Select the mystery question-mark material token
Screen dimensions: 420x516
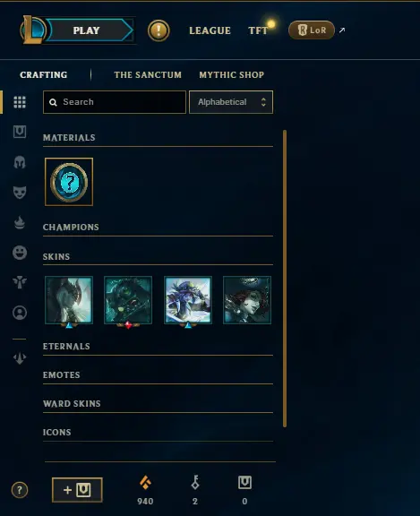(69, 182)
